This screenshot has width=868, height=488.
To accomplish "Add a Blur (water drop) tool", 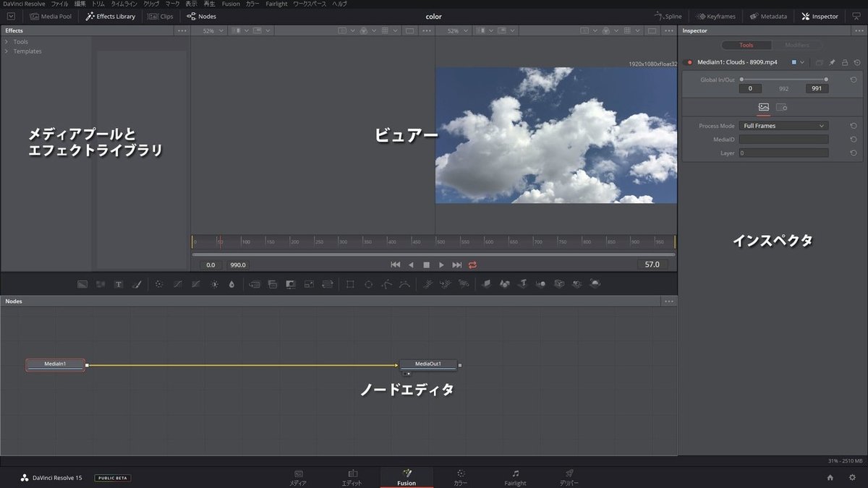I will [231, 284].
